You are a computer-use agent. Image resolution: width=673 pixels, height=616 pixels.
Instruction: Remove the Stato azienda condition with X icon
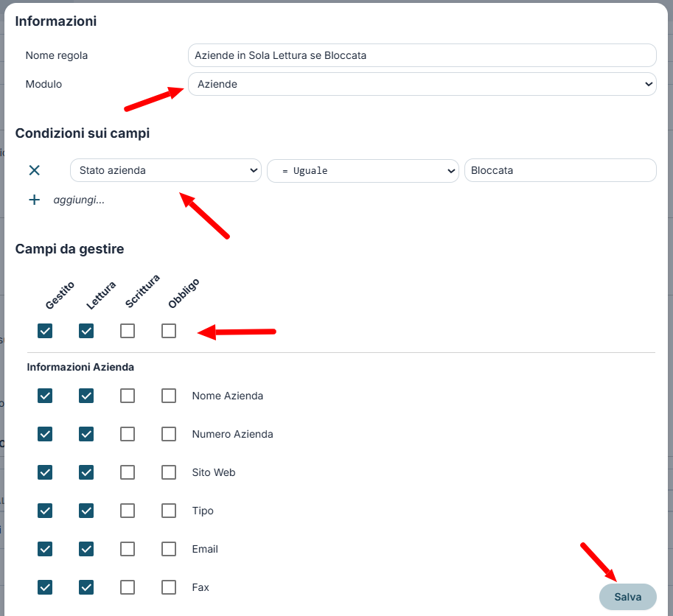35,170
